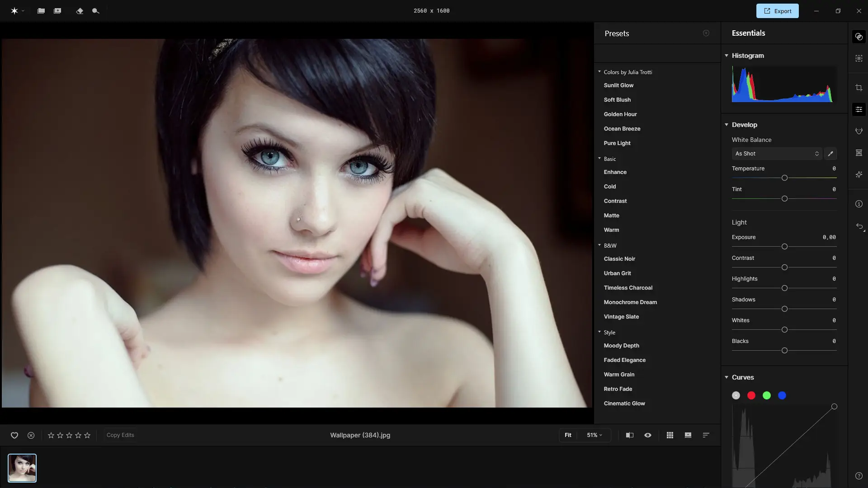Viewport: 868px width, 488px height.
Task: Apply the Classic Noir preset
Action: [x=619, y=259]
